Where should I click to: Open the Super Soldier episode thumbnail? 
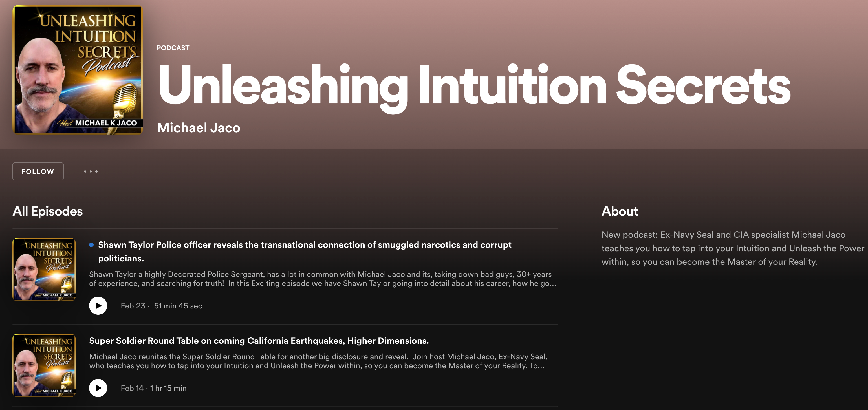point(44,365)
